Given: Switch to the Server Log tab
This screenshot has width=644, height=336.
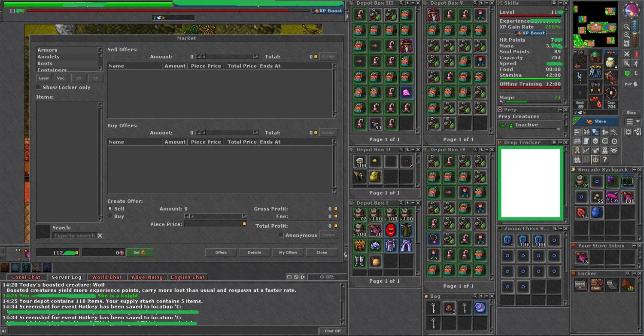Looking at the screenshot, I should [66, 277].
